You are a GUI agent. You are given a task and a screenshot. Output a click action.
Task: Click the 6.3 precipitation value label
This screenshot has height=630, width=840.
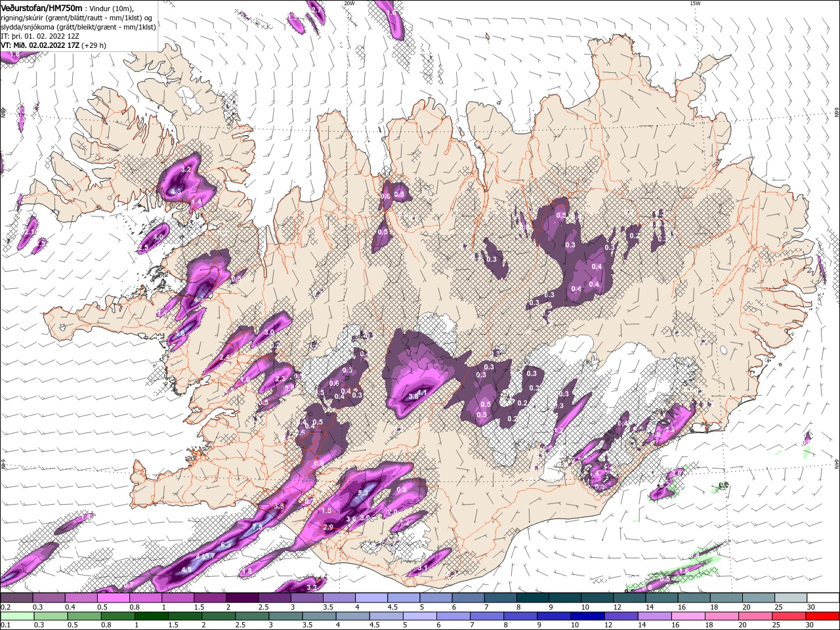226,545
